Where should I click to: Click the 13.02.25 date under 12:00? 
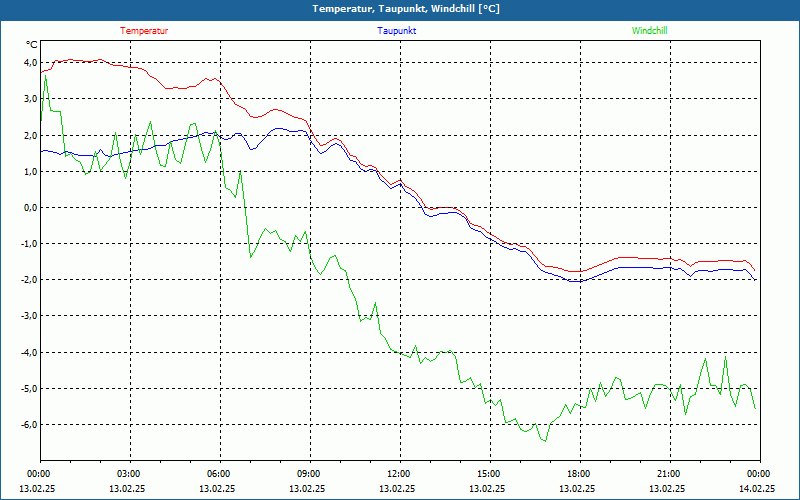point(397,488)
